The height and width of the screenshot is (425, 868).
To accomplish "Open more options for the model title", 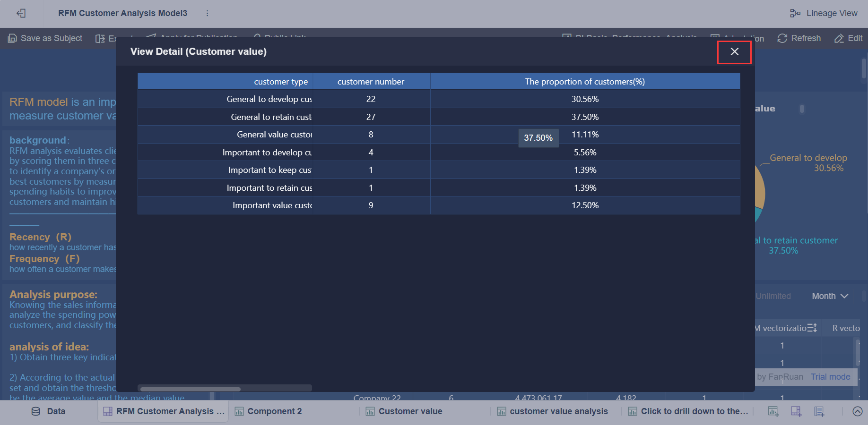I will tap(207, 13).
